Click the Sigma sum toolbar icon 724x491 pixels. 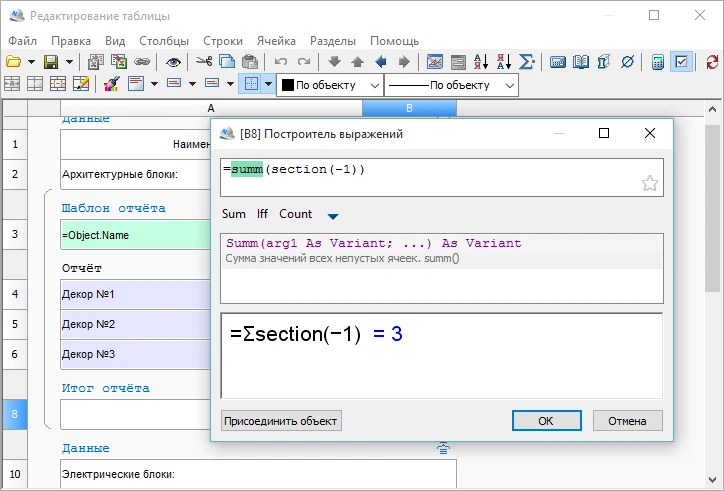[x=527, y=62]
